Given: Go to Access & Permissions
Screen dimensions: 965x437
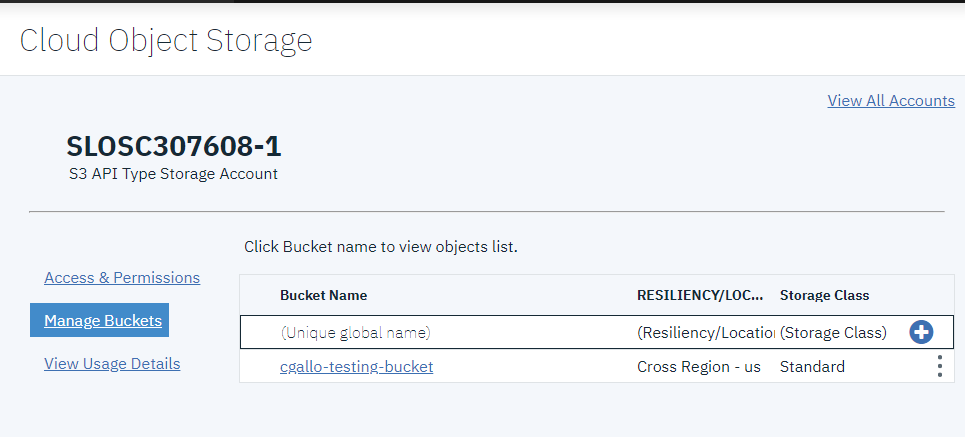Looking at the screenshot, I should point(122,278).
